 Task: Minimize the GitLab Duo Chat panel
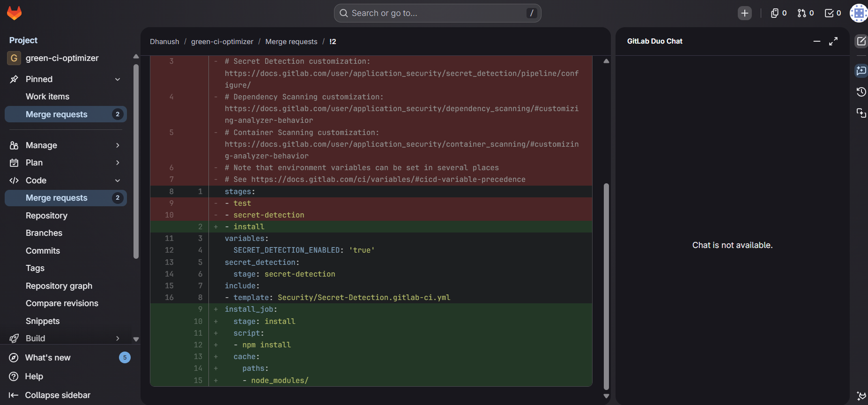coord(817,41)
